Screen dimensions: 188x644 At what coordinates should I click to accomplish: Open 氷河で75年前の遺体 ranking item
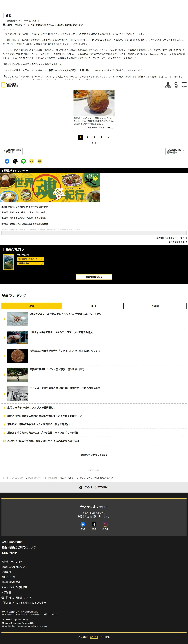click(x=31, y=408)
